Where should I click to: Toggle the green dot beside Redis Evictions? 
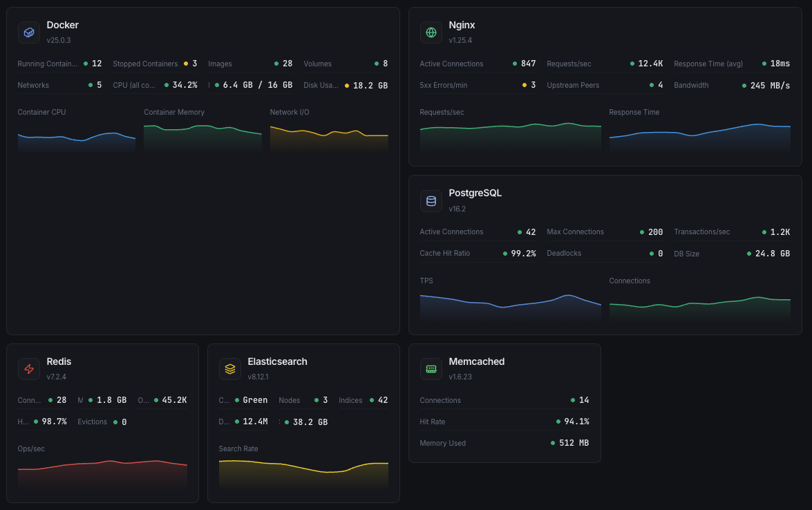pos(115,422)
